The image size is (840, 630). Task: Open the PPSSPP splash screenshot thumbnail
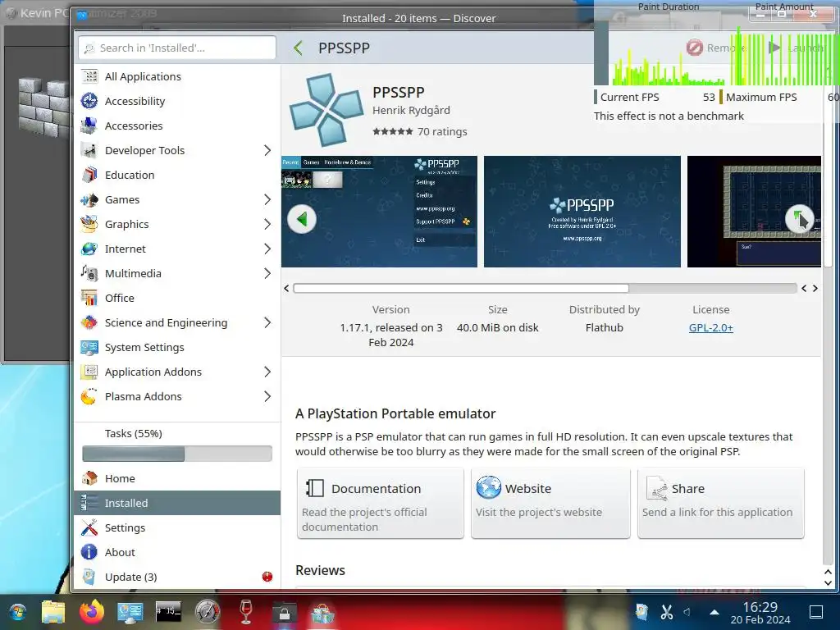(582, 212)
